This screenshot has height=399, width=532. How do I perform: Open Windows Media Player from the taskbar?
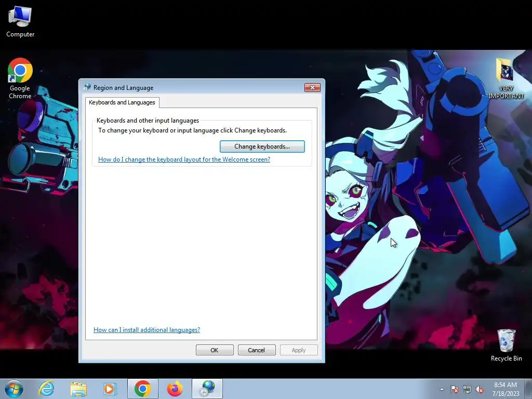[x=110, y=389]
